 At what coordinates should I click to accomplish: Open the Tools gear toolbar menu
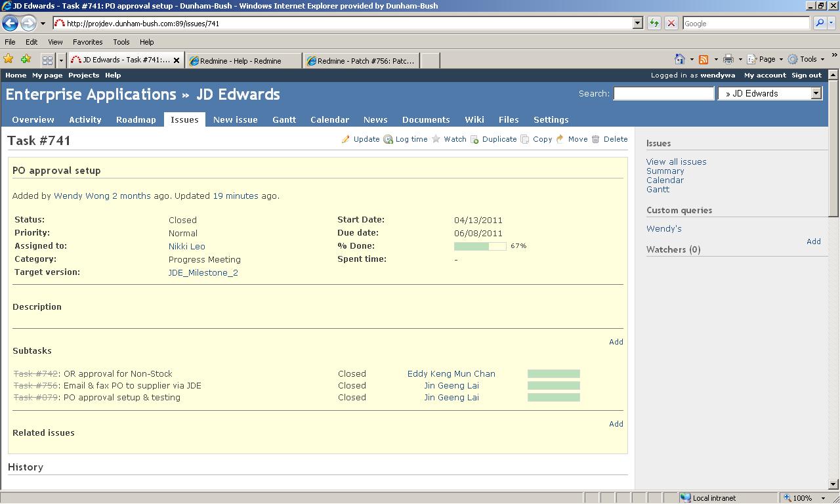coord(806,59)
